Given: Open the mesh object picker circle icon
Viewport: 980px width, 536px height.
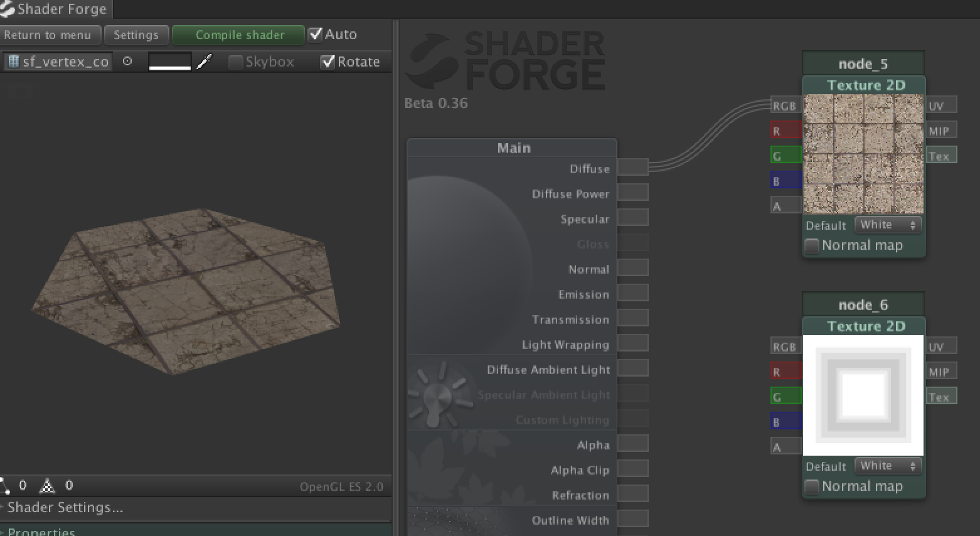Looking at the screenshot, I should (x=127, y=62).
